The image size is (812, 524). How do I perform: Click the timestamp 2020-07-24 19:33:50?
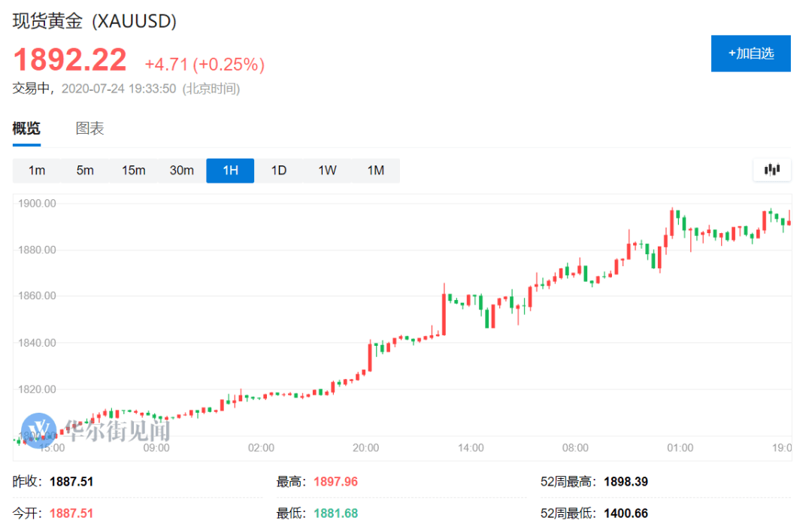coord(119,89)
